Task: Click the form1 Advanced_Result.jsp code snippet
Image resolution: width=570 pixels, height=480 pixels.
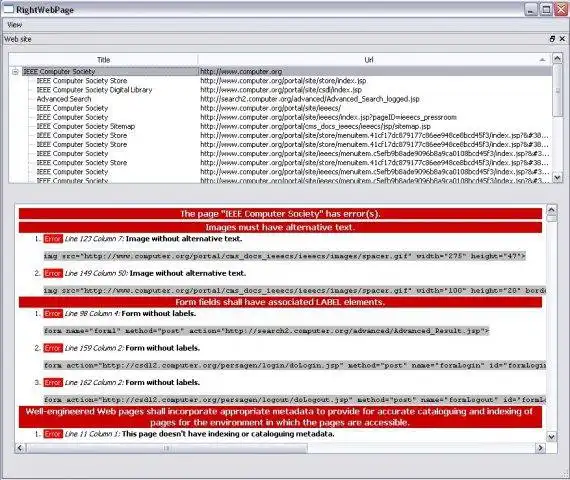Action: [266, 331]
